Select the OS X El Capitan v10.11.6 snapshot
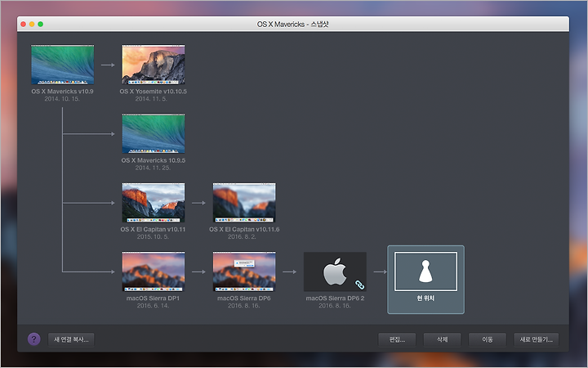This screenshot has height=368, width=588. pyautogui.click(x=244, y=203)
